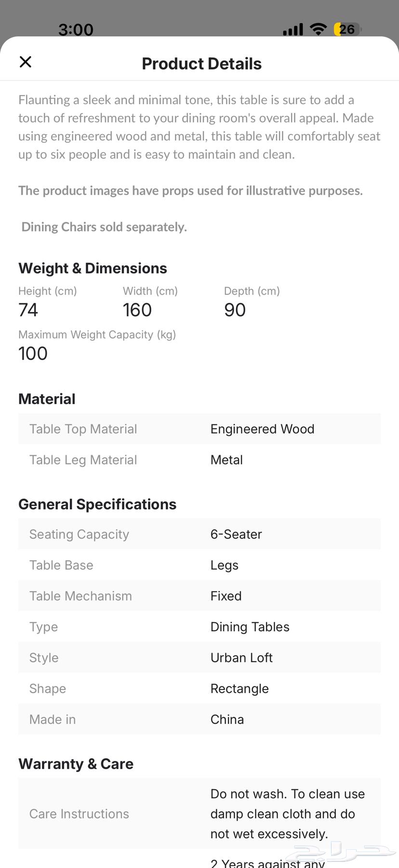Tap the Seating Capacity 6-Seater row

point(199,534)
